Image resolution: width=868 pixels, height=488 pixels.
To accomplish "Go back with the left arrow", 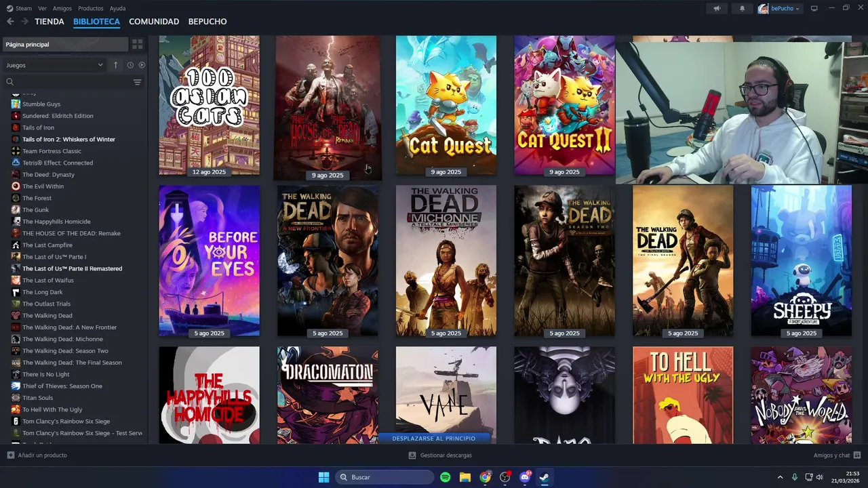I will click(x=10, y=22).
